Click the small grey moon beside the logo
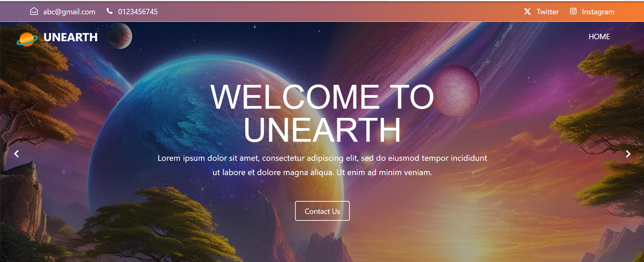Viewport: 644px width, 262px height. 120,36
